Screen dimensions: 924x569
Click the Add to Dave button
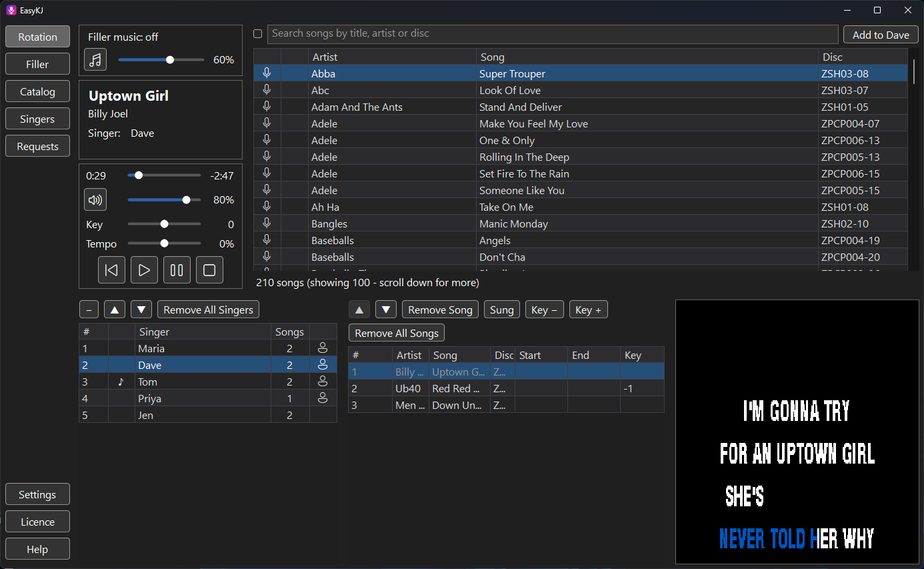coord(881,35)
